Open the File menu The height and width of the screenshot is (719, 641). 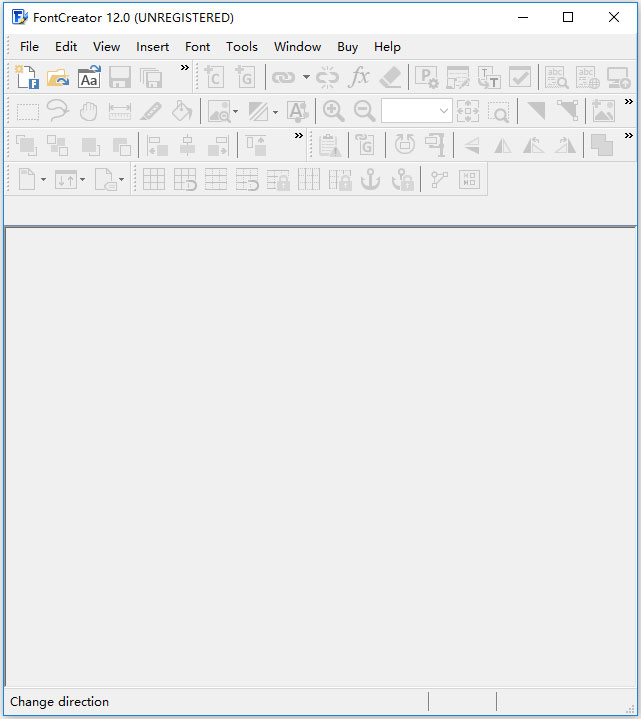pyautogui.click(x=29, y=47)
